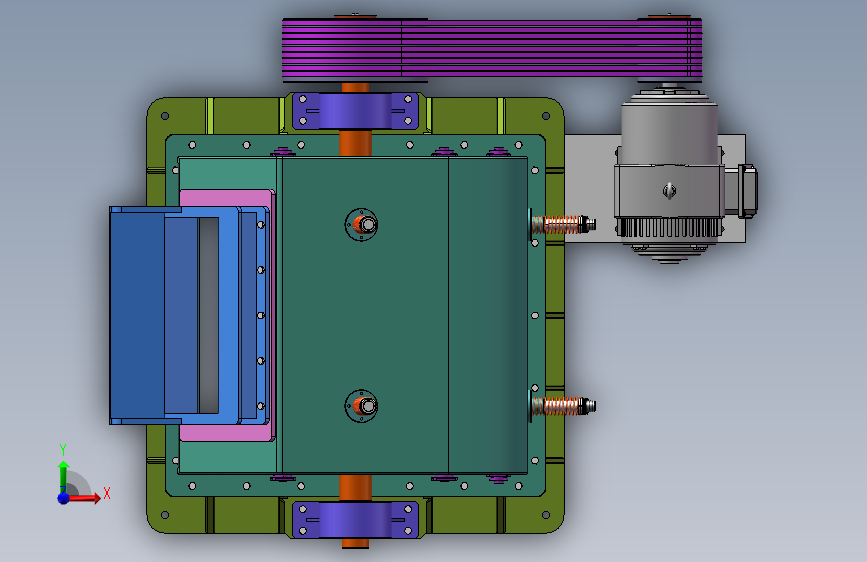Select the lower purple bearing block
Image resolution: width=867 pixels, height=562 pixels.
coord(356,520)
